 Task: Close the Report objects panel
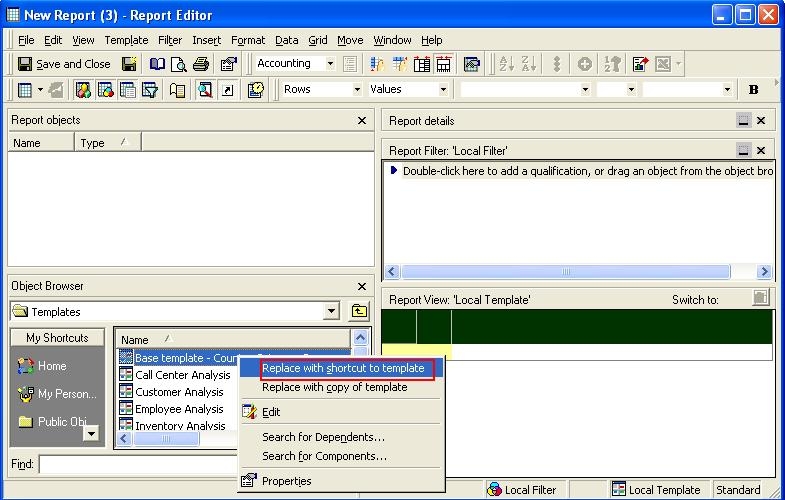coord(362,121)
